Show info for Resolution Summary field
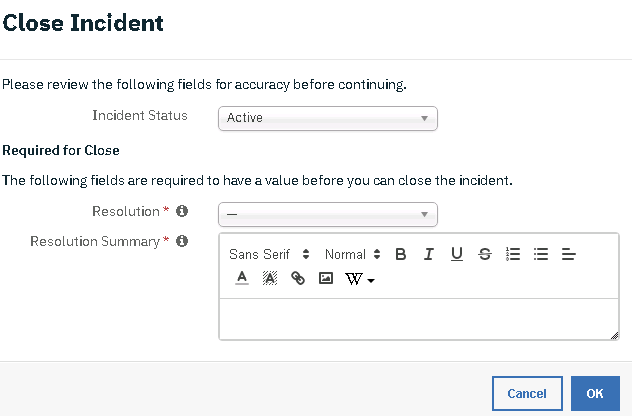Viewport: 632px width, 416px height. 182,241
